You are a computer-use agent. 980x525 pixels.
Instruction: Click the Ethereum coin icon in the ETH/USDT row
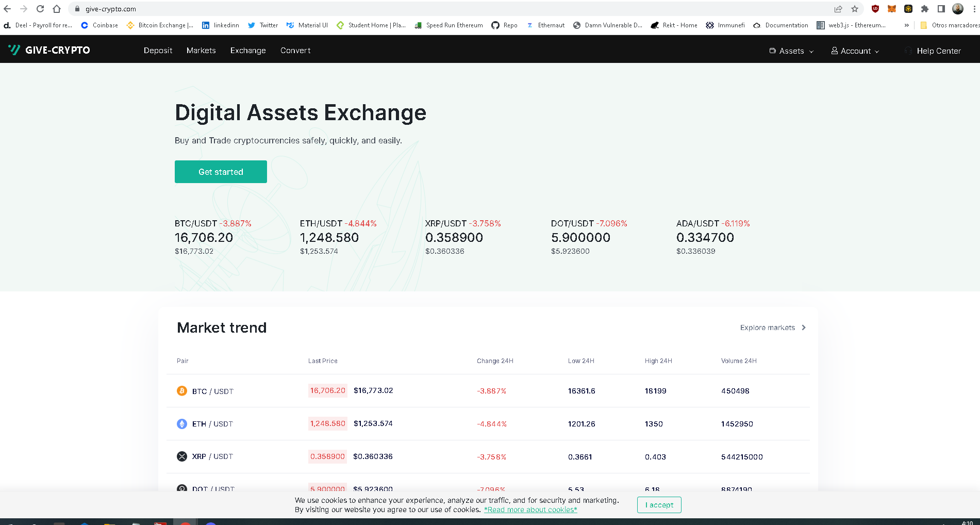tap(181, 423)
